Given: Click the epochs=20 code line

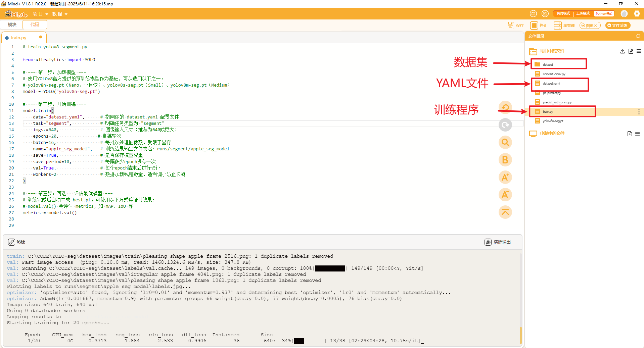Looking at the screenshot, I should coord(46,136).
